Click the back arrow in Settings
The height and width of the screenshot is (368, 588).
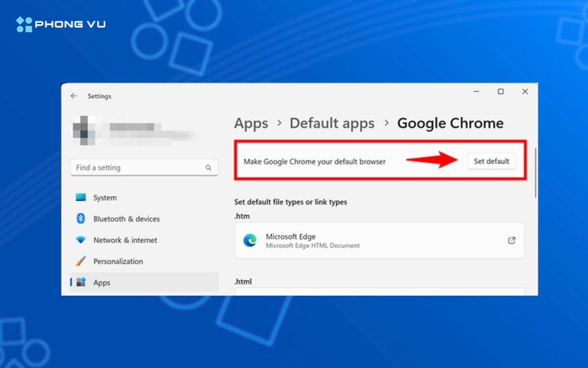[x=74, y=96]
